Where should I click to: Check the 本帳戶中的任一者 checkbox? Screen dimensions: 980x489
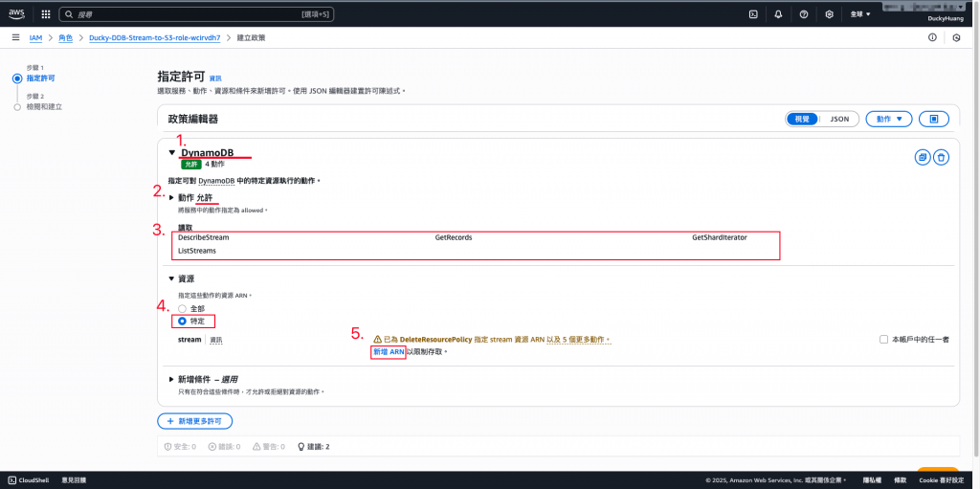[883, 339]
